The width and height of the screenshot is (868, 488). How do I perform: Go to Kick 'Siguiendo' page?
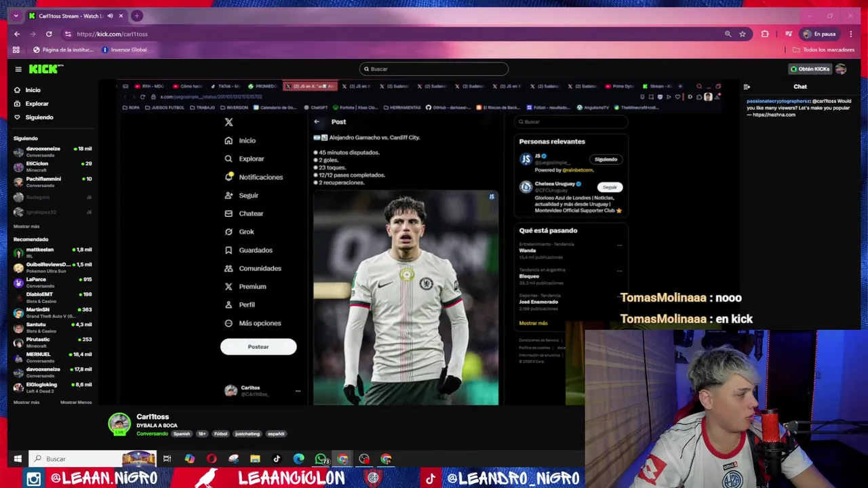33,117
